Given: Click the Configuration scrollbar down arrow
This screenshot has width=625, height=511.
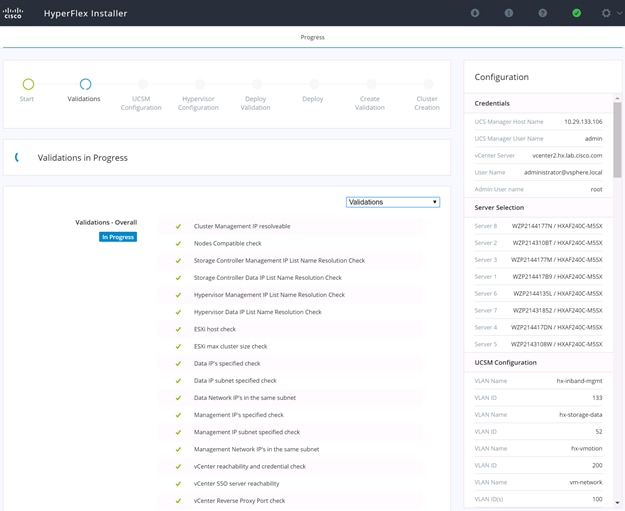Looking at the screenshot, I should point(617,503).
